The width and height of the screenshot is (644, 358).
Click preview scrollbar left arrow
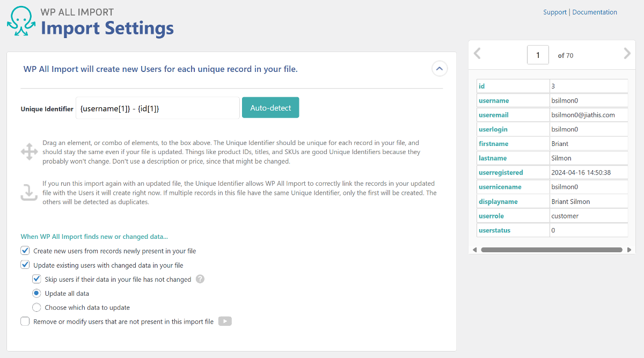[x=474, y=250]
